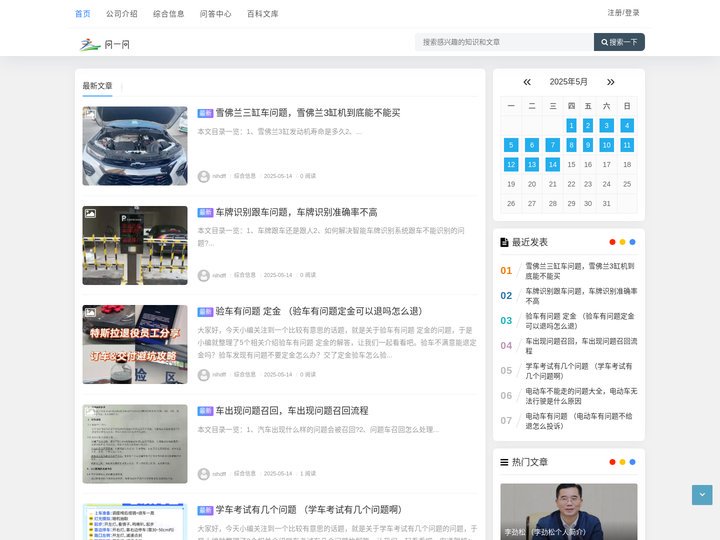Image resolution: width=720 pixels, height=540 pixels.
Task: Click the car engine thumbnail image
Action: coord(135,146)
